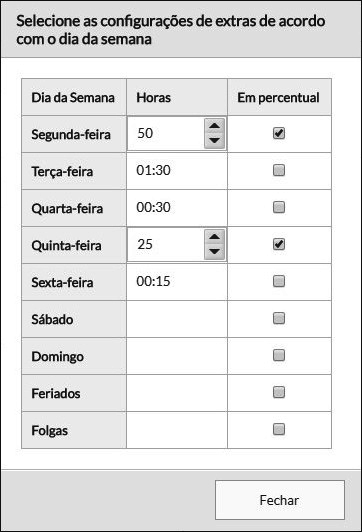The image size is (362, 532).
Task: Focus the Segunda-feira field showing 50
Action: [x=166, y=133]
